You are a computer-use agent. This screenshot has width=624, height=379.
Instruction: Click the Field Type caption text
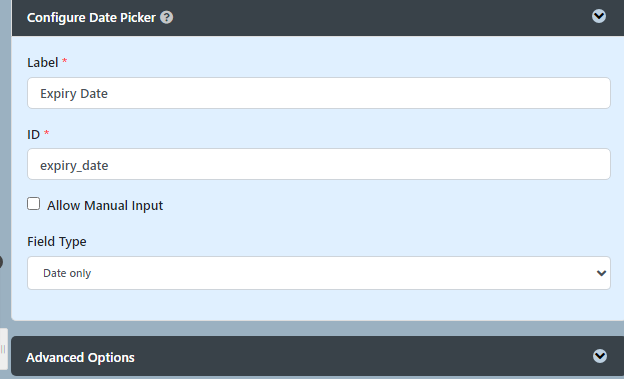(57, 242)
